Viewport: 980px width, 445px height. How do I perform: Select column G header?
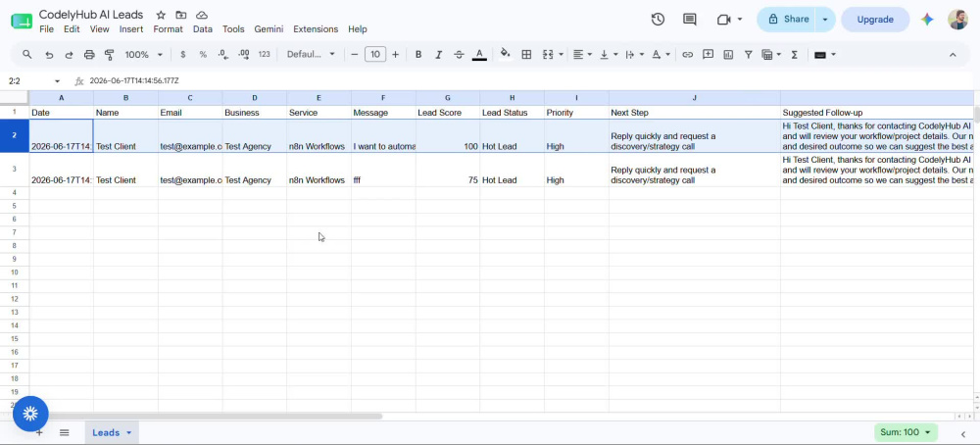pos(448,98)
